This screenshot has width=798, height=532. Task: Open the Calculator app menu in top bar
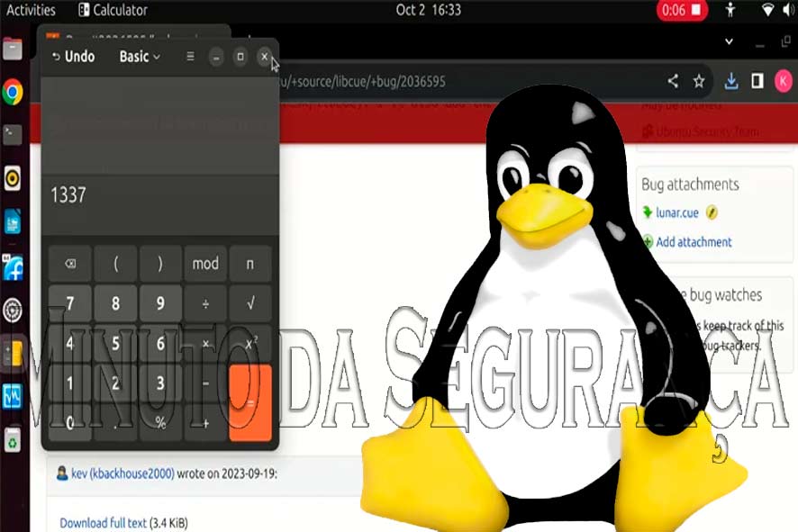pyautogui.click(x=113, y=10)
